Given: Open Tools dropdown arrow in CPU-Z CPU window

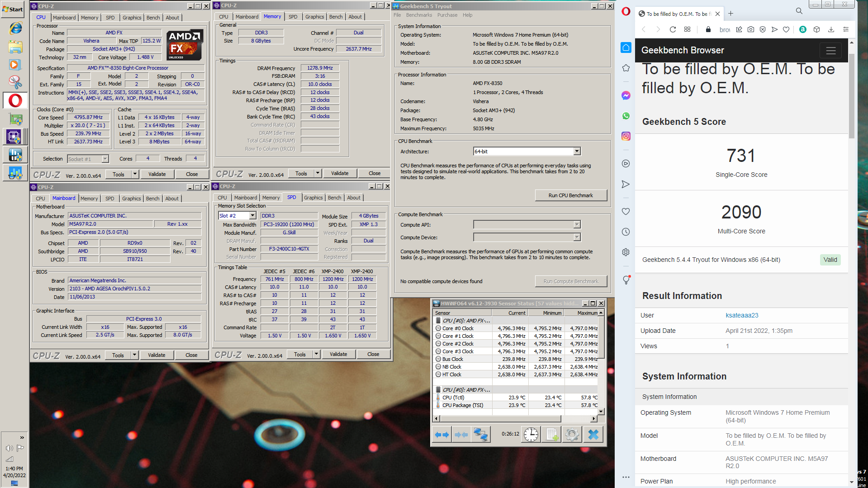Looking at the screenshot, I should (135, 174).
